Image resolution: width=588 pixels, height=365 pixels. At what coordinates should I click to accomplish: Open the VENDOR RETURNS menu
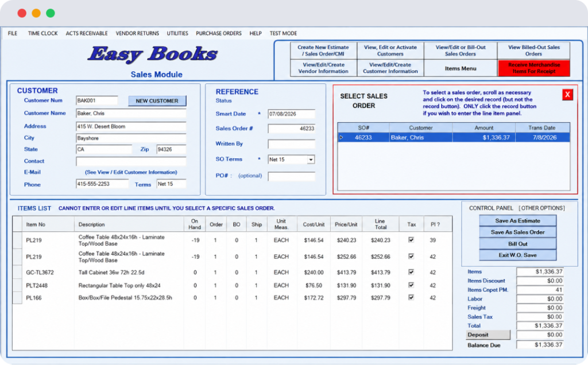coord(137,33)
